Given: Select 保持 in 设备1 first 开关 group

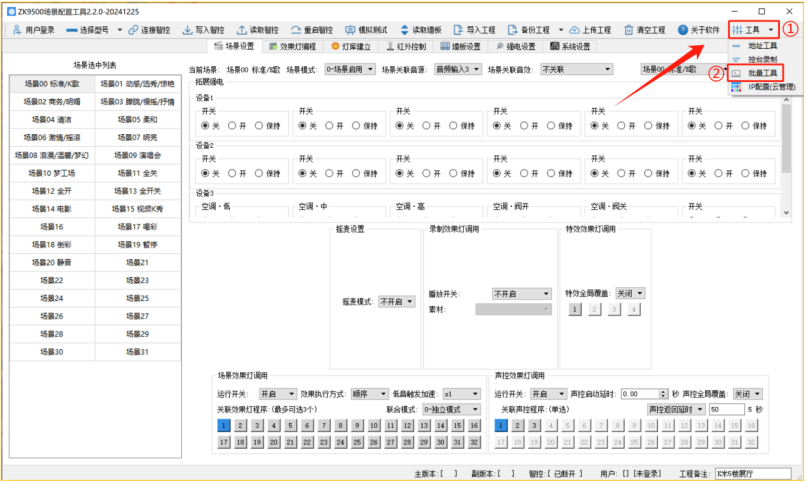Looking at the screenshot, I should pos(268,126).
